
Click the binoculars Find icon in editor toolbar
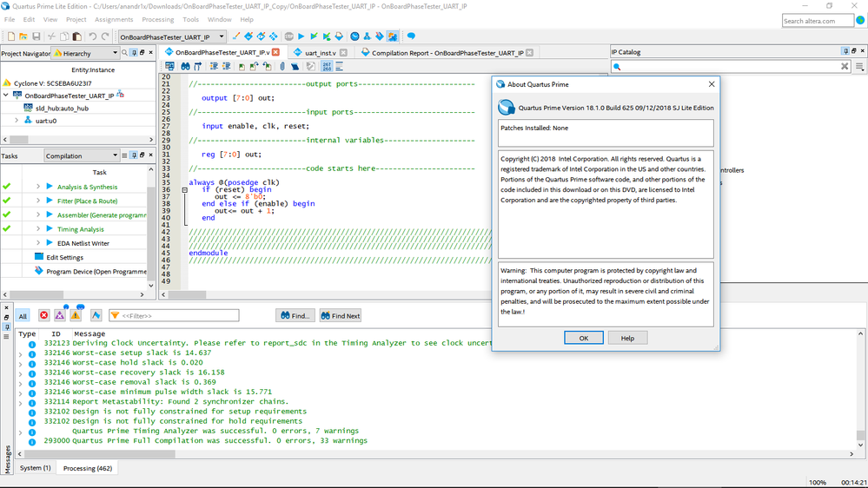tap(185, 66)
